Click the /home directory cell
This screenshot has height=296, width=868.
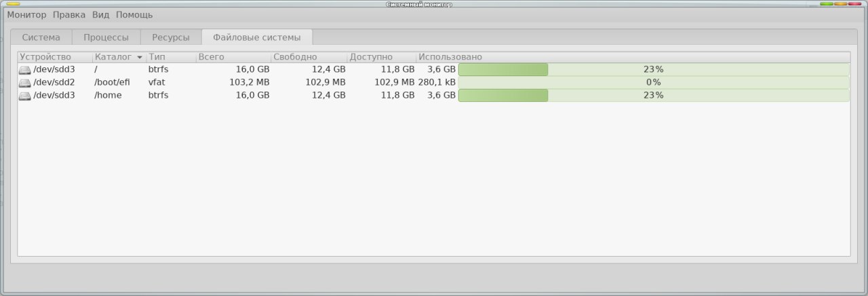pos(108,95)
